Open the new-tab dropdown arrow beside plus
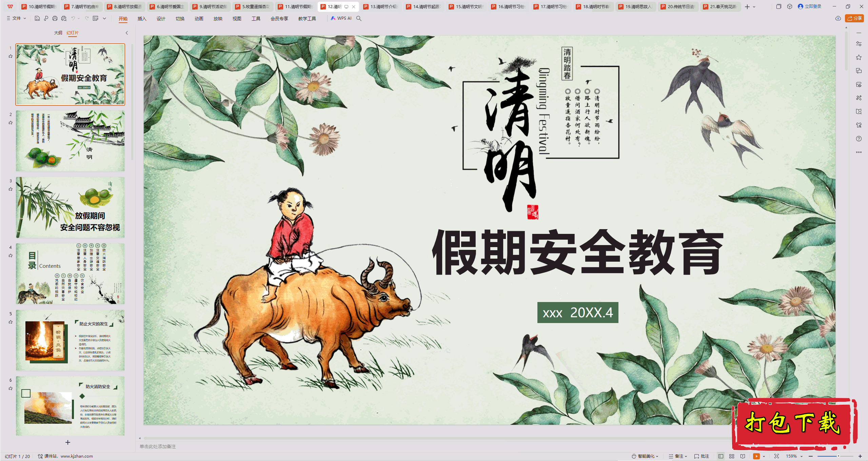This screenshot has height=461, width=868. click(754, 6)
